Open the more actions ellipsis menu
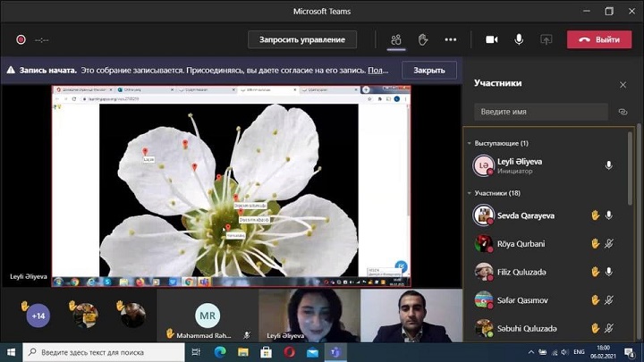The width and height of the screenshot is (644, 362). [451, 39]
